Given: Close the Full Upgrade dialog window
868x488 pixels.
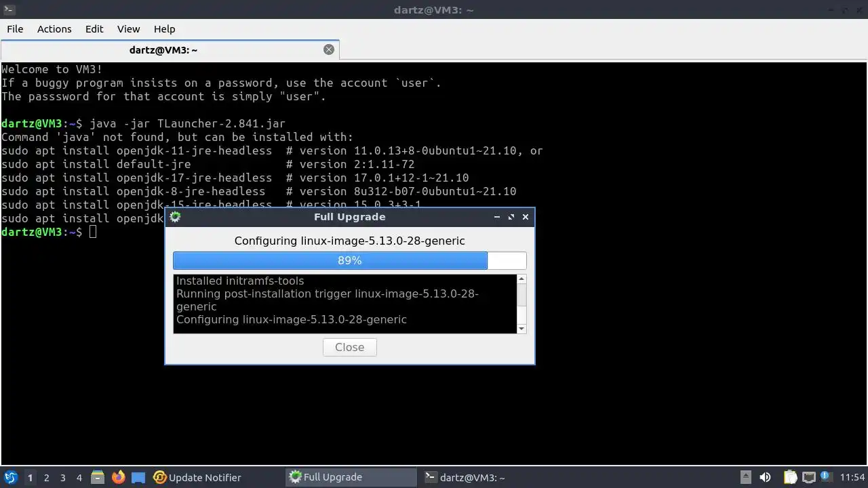Looking at the screenshot, I should 525,217.
